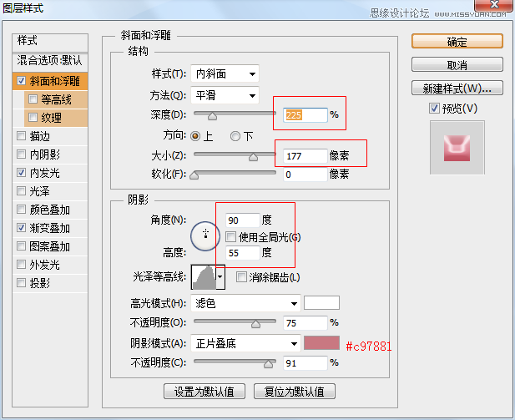Enable the 内阴影 checkbox
Viewport: 515px width, 420px height.
click(21, 154)
